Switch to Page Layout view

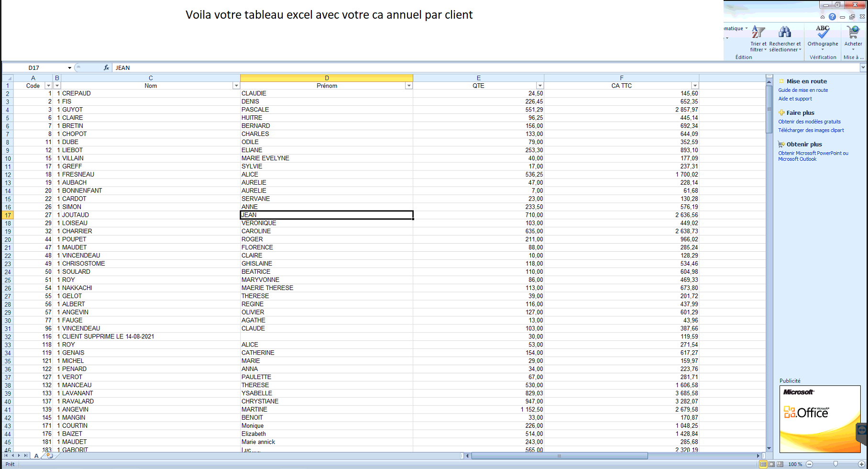tap(772, 464)
